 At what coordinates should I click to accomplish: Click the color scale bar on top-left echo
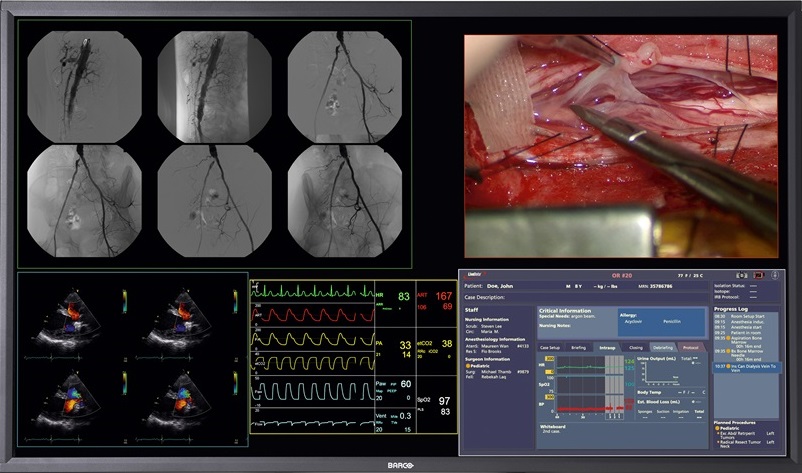[x=123, y=297]
